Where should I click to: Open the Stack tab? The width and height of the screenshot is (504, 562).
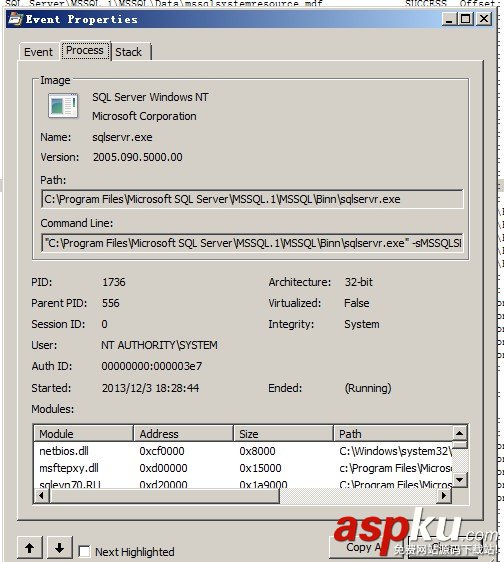point(129,52)
